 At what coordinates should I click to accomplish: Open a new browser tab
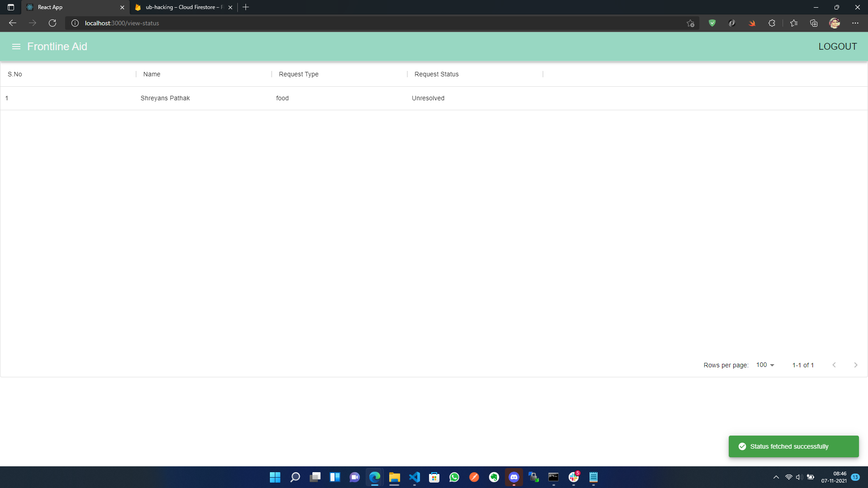(245, 7)
